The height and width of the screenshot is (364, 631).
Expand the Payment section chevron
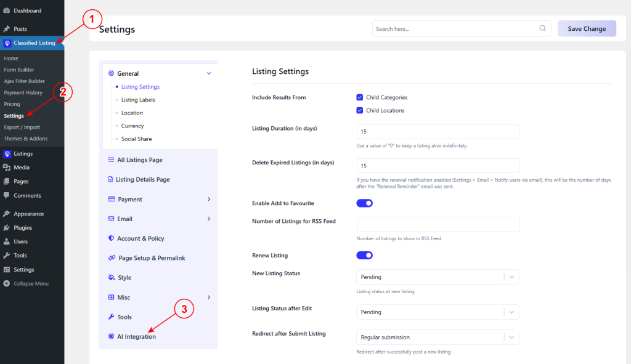coord(209,199)
